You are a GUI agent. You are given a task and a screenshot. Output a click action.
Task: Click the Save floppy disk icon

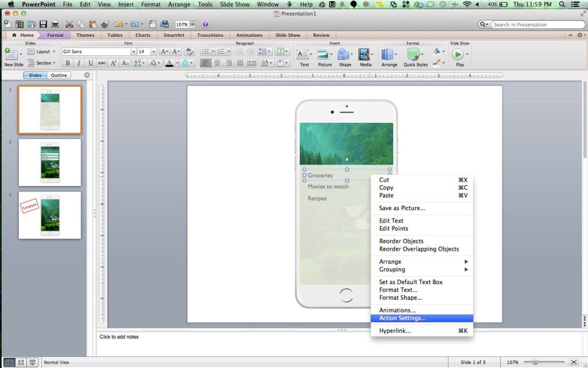tap(43, 24)
